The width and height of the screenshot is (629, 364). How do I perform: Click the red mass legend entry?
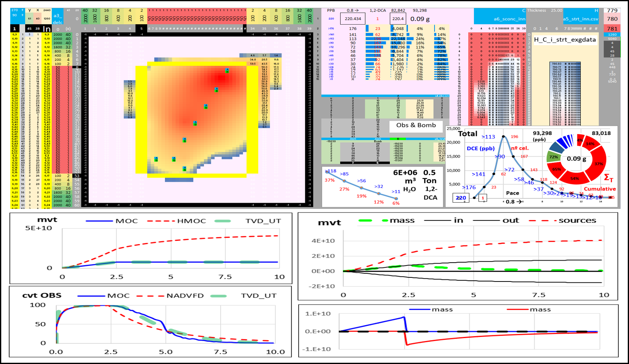coord(528,309)
